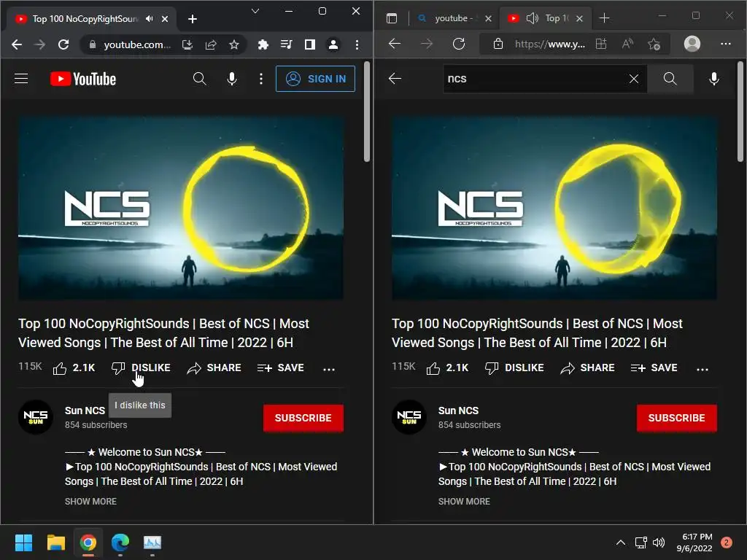The width and height of the screenshot is (747, 560).
Task: Open Chrome profile icon
Action: click(333, 44)
